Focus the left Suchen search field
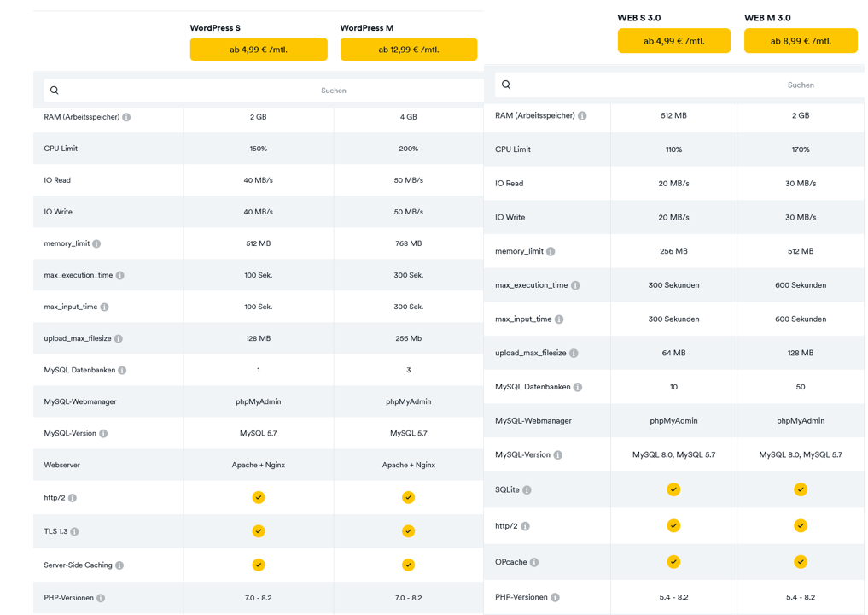The height and width of the screenshot is (615, 868). [264, 91]
